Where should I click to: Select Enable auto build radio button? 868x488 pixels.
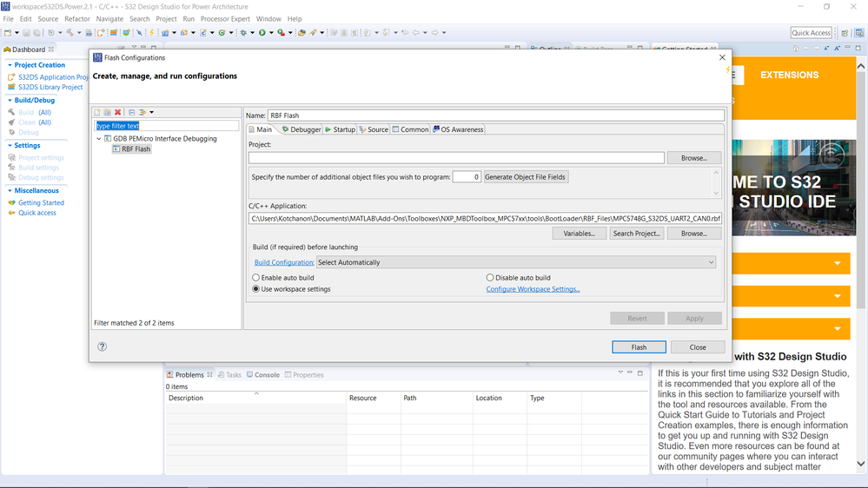click(255, 278)
